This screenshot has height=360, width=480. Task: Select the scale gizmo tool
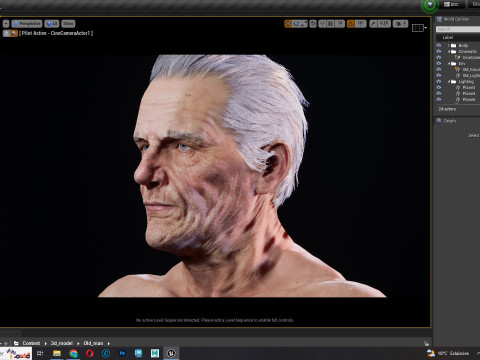[304, 24]
